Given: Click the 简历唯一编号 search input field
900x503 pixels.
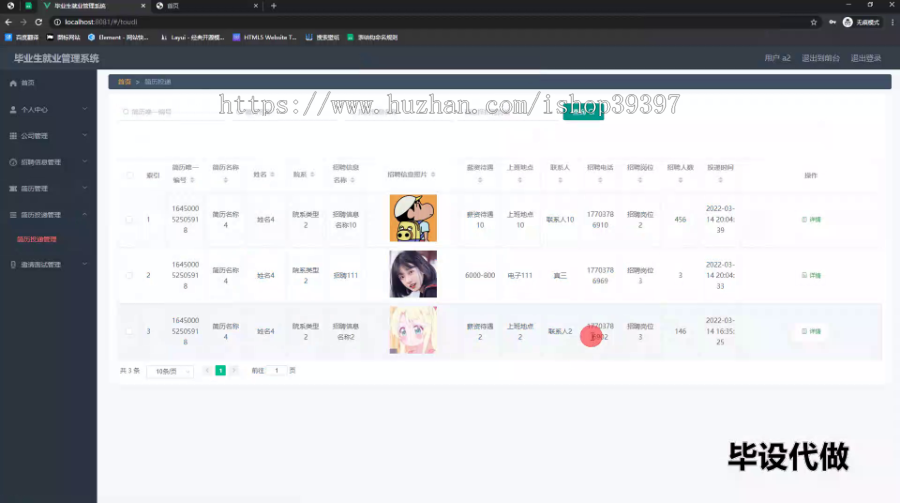Looking at the screenshot, I should click(172, 112).
